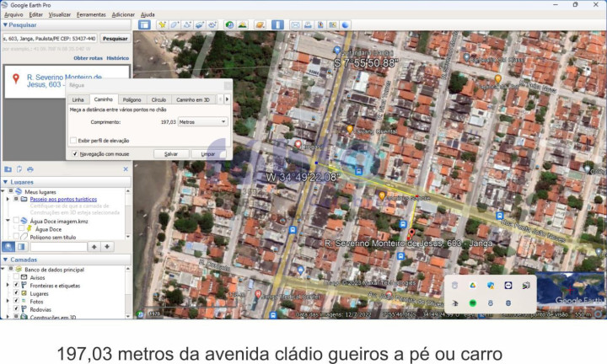
Task: Click the blue globe toolbar icon
Action: click(345, 24)
